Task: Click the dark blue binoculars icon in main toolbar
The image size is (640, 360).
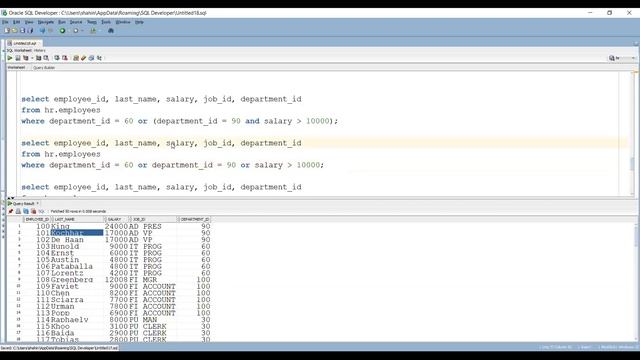Action: (111, 31)
